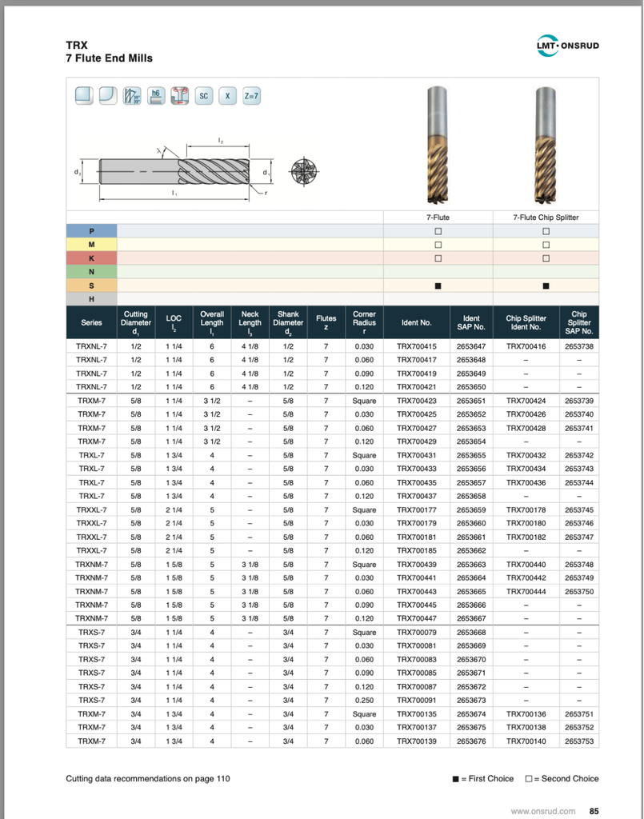Click chip splitter SAP number 2653742
This screenshot has width=644, height=819.
click(x=579, y=455)
